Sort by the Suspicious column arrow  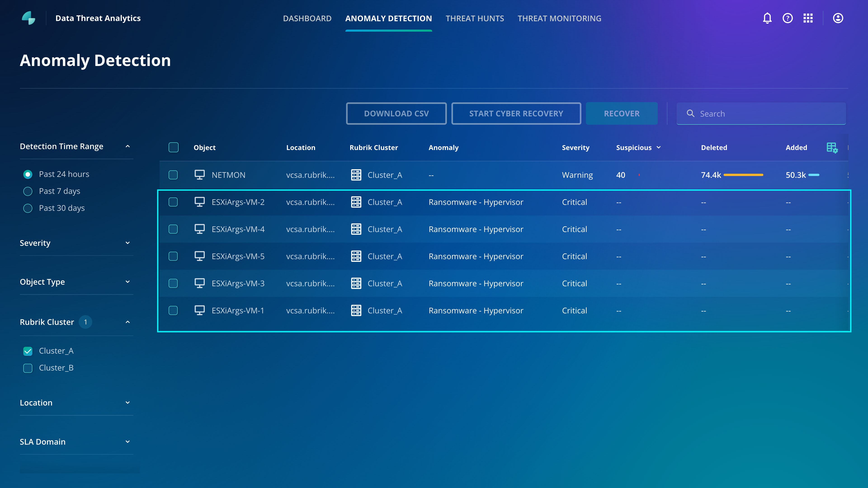[x=659, y=148]
